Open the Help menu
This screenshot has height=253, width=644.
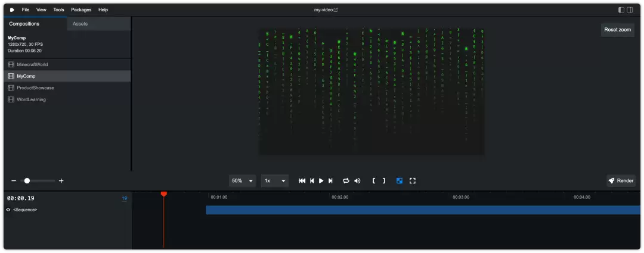[103, 10]
